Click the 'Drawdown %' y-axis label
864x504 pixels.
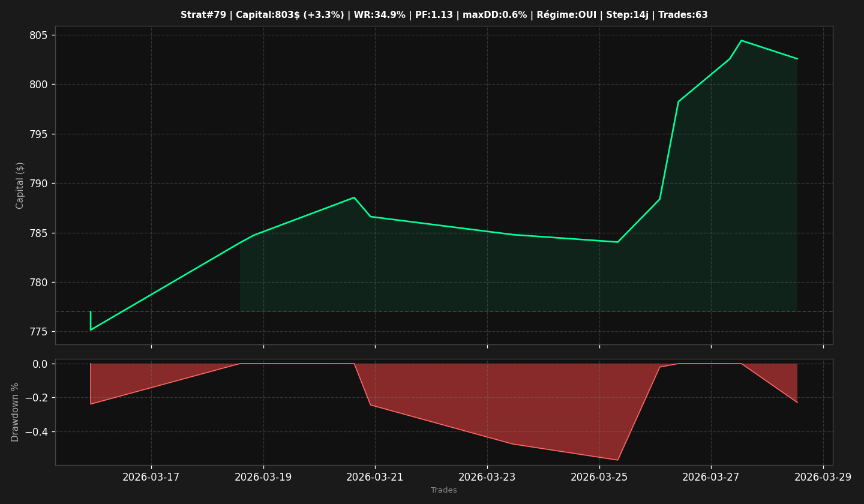pyautogui.click(x=16, y=412)
